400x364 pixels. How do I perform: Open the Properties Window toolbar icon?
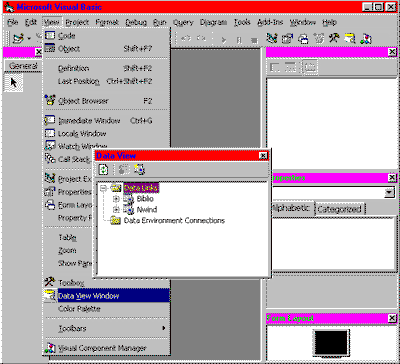[x=287, y=38]
